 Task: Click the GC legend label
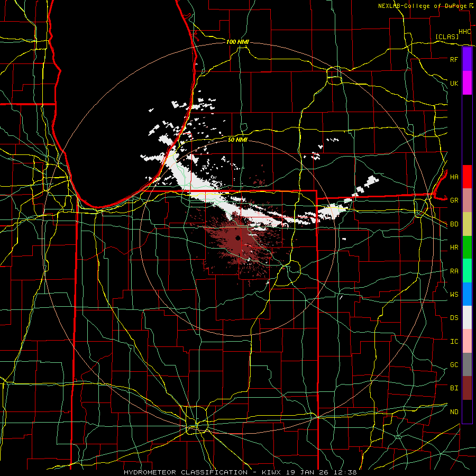[x=454, y=365]
